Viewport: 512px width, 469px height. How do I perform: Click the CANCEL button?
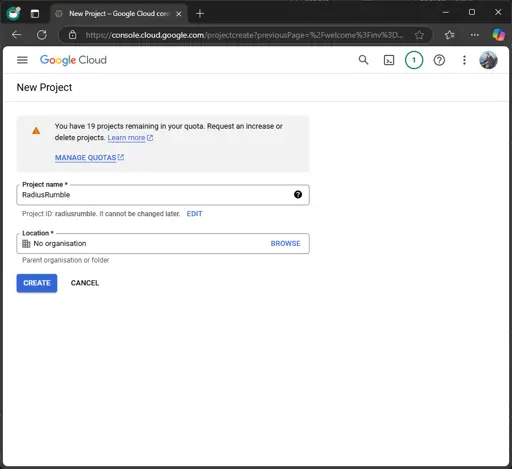pos(85,283)
